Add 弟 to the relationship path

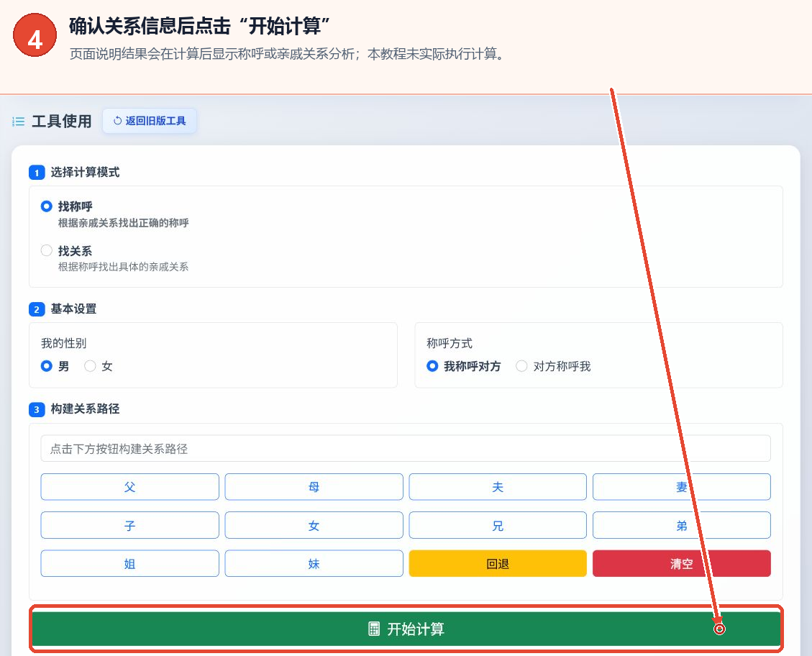pyautogui.click(x=682, y=526)
